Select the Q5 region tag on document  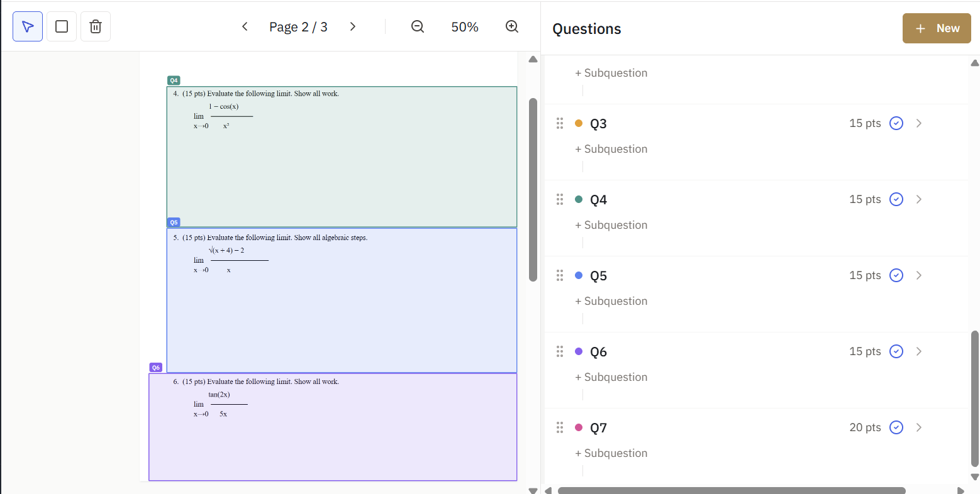tap(174, 222)
